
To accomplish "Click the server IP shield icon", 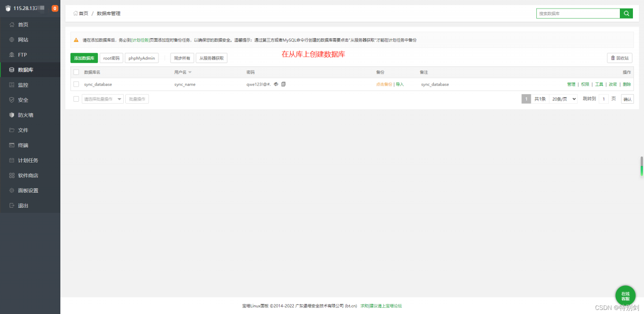I will 8,8.
